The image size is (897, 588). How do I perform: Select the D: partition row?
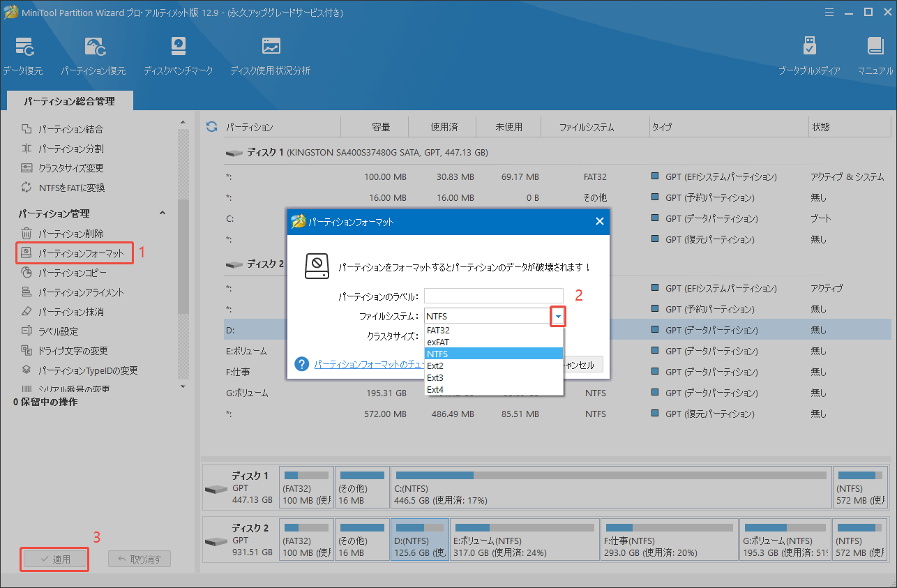[x=557, y=330]
